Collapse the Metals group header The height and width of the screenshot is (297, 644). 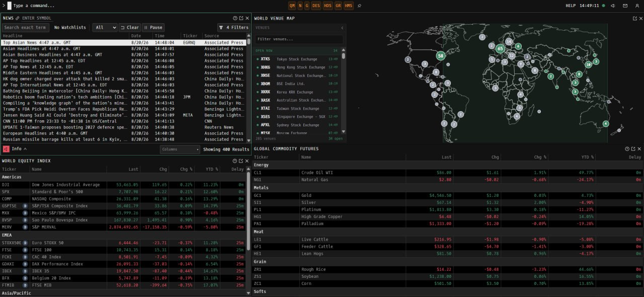click(x=448, y=188)
